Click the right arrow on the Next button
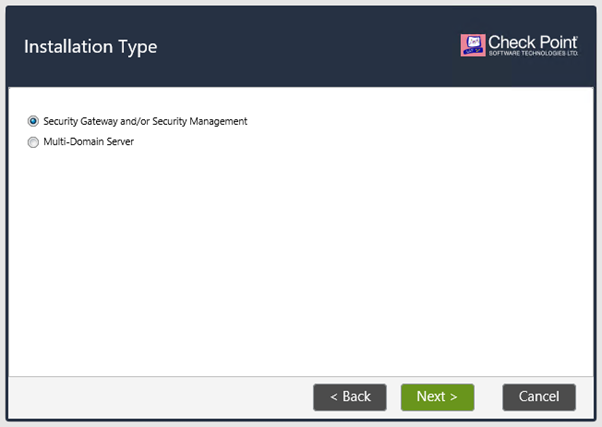The image size is (602, 427). point(453,397)
